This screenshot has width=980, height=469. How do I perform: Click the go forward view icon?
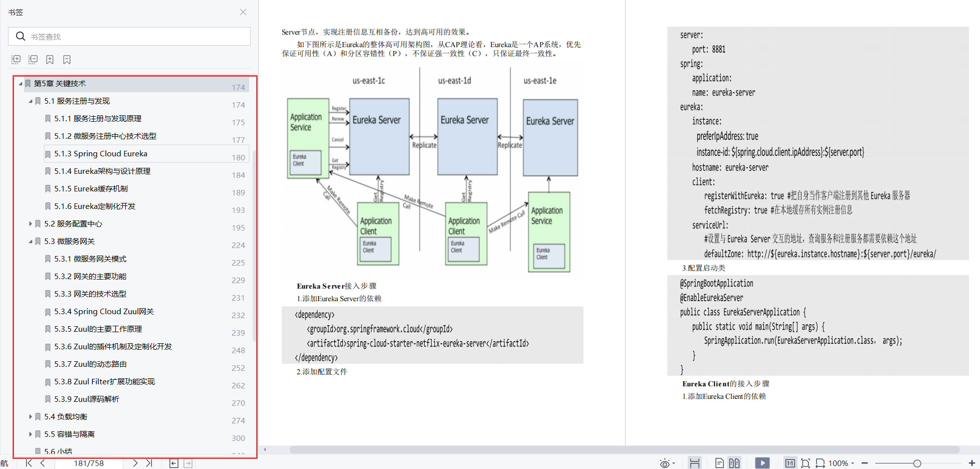[188, 463]
